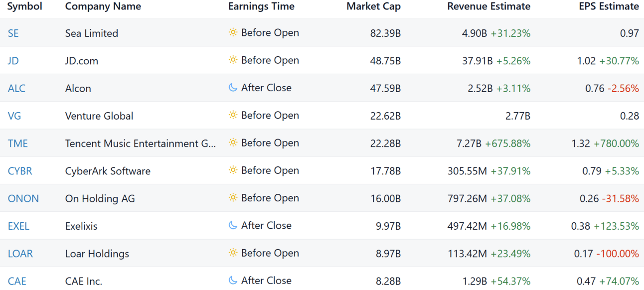
Task: Click the sun icon in Venture Global row
Action: pyautogui.click(x=233, y=116)
